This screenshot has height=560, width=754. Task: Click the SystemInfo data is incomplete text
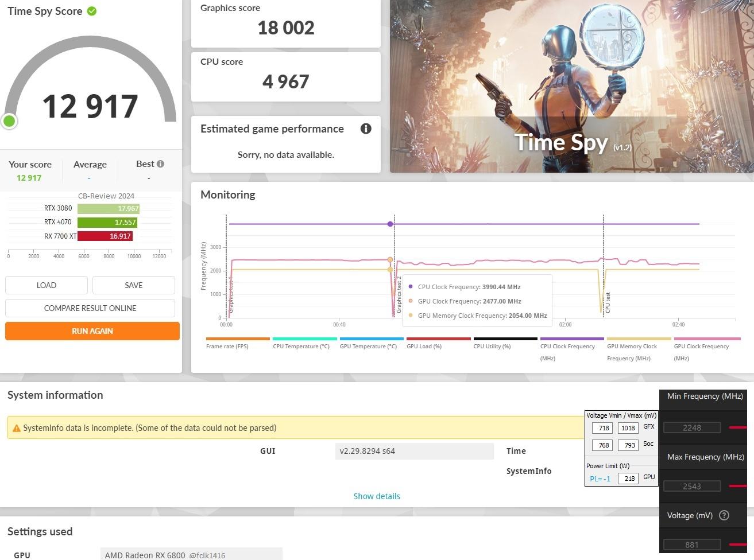[x=149, y=428]
